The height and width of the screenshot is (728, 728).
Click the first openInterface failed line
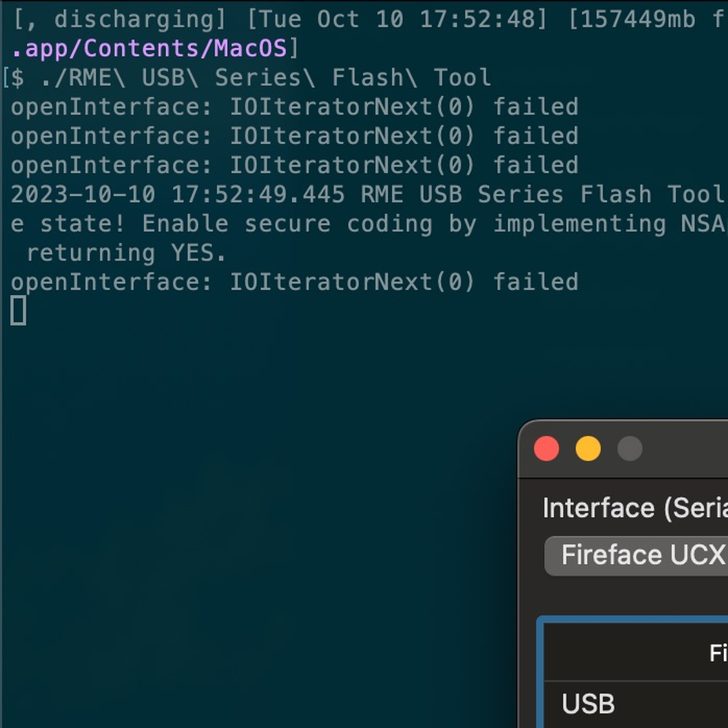tap(295, 107)
